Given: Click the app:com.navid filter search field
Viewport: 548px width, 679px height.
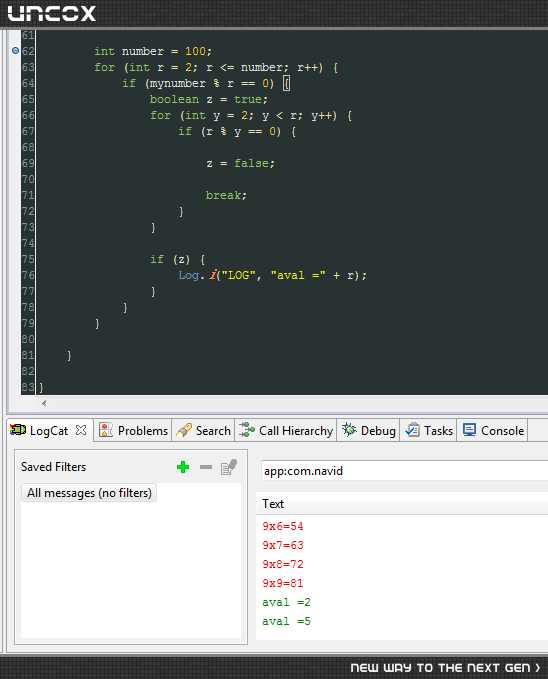Looking at the screenshot, I should 405,471.
